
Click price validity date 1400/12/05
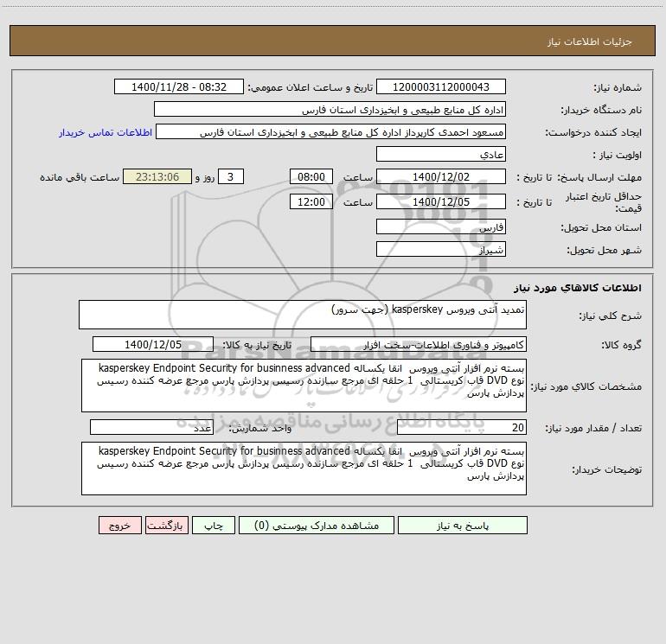(x=441, y=202)
